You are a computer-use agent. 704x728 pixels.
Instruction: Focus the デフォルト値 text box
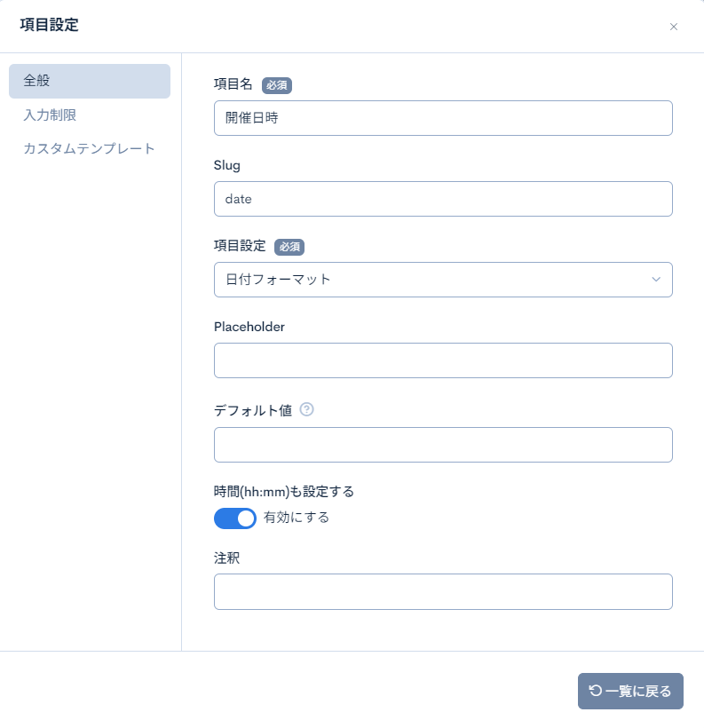[x=442, y=445]
